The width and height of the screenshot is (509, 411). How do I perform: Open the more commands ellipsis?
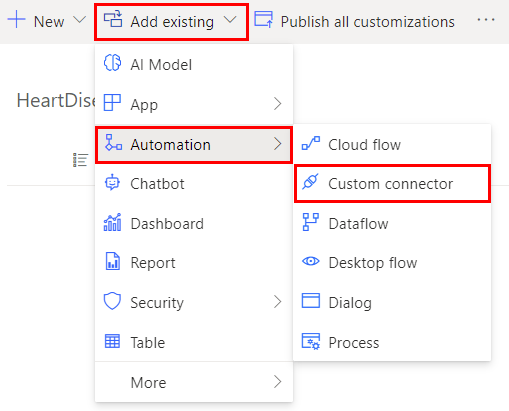[486, 20]
